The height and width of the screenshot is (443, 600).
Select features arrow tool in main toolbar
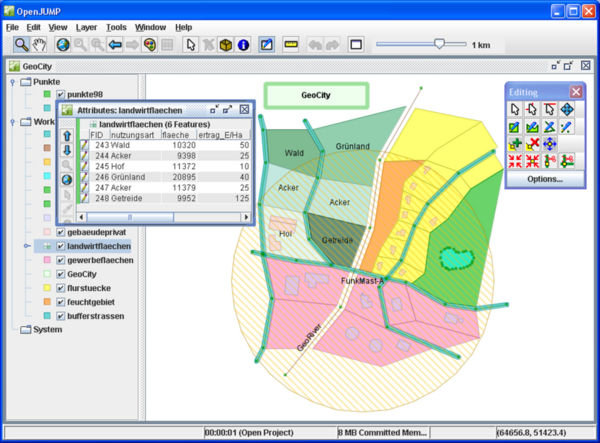point(191,45)
